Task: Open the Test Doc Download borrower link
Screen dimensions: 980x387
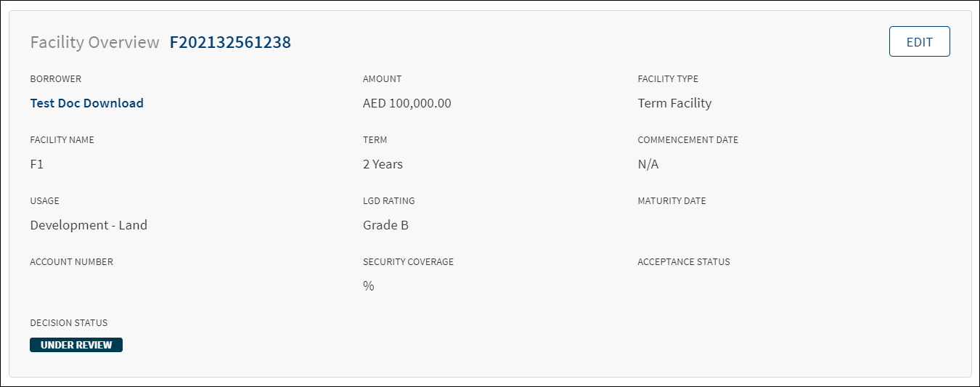Action: [x=87, y=103]
